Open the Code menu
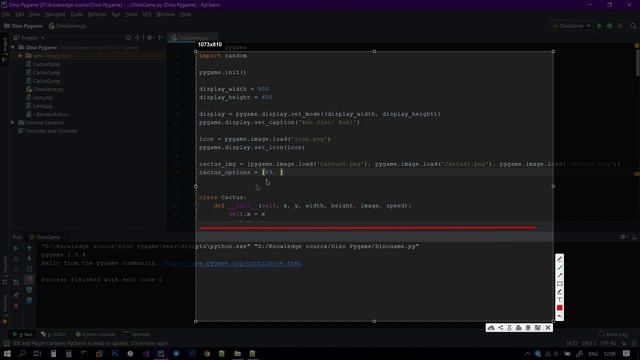Viewport: 640px width, 360px height. coord(76,14)
